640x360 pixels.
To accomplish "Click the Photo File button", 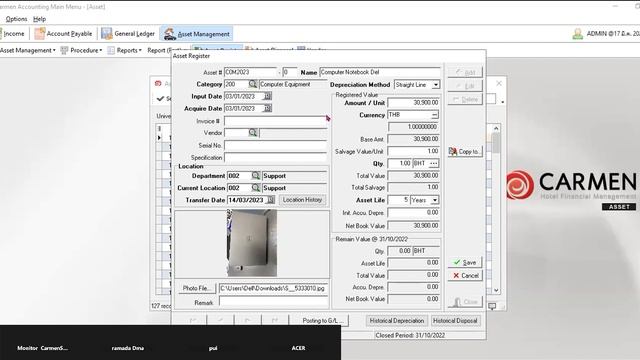I will point(197,288).
